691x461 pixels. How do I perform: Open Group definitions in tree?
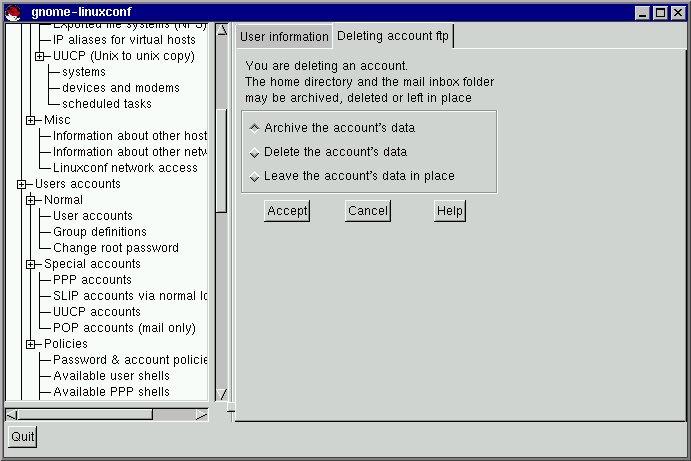tap(99, 232)
